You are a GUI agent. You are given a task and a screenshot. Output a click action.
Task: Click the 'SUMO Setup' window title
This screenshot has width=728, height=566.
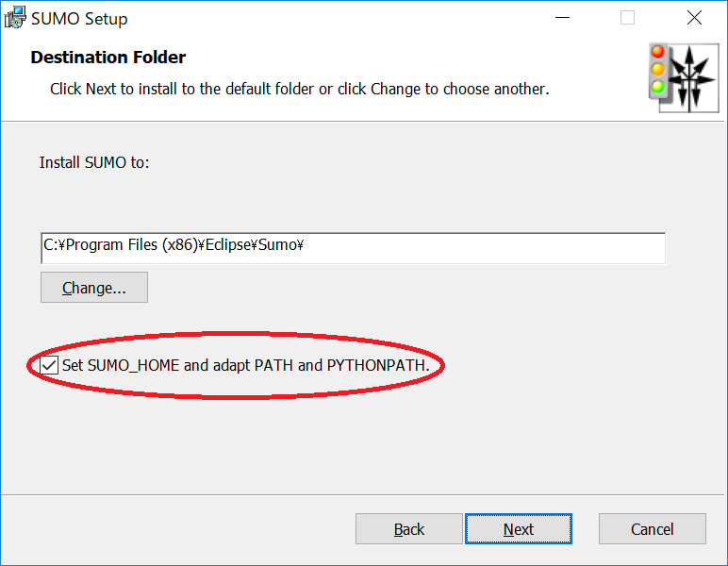pyautogui.click(x=79, y=19)
